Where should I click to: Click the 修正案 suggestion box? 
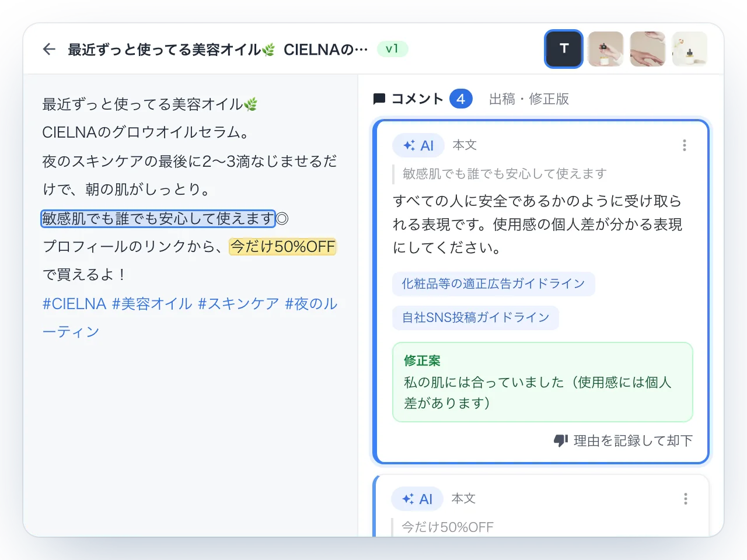click(x=543, y=382)
